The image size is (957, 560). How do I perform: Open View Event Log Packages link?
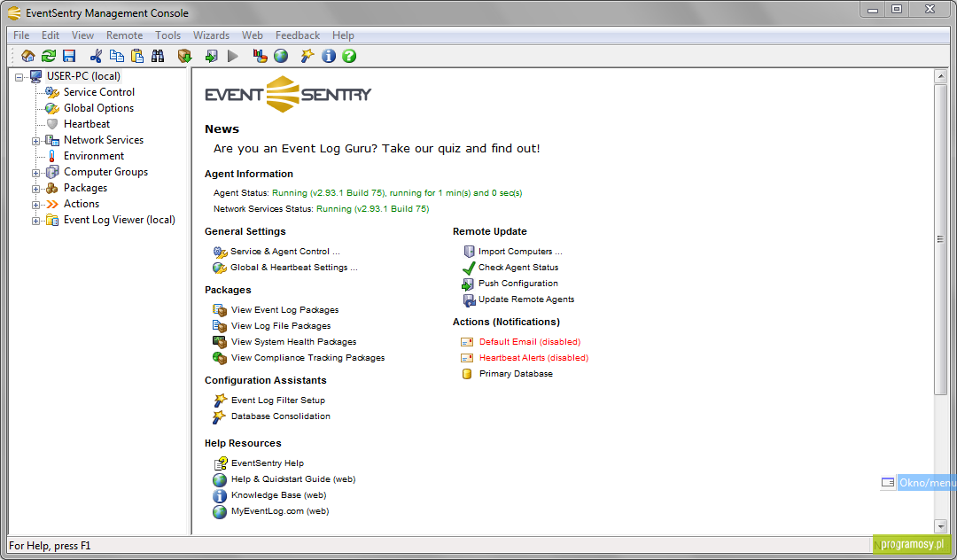284,310
